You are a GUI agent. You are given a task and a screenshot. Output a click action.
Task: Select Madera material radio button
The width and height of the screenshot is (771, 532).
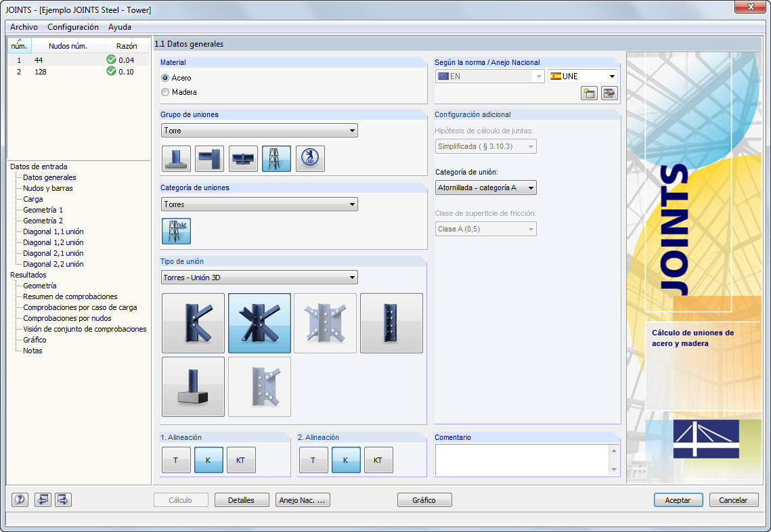[165, 92]
